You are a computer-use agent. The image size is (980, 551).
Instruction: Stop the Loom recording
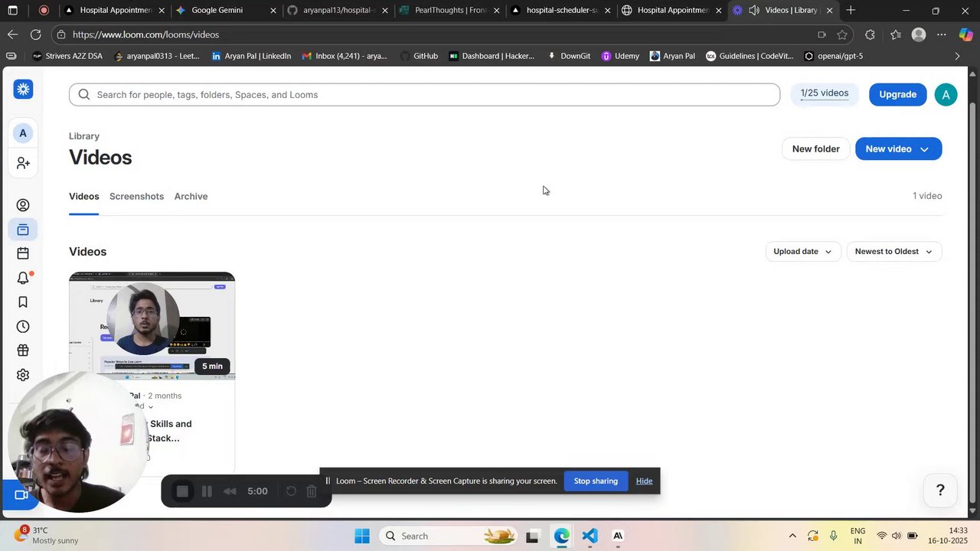182,491
